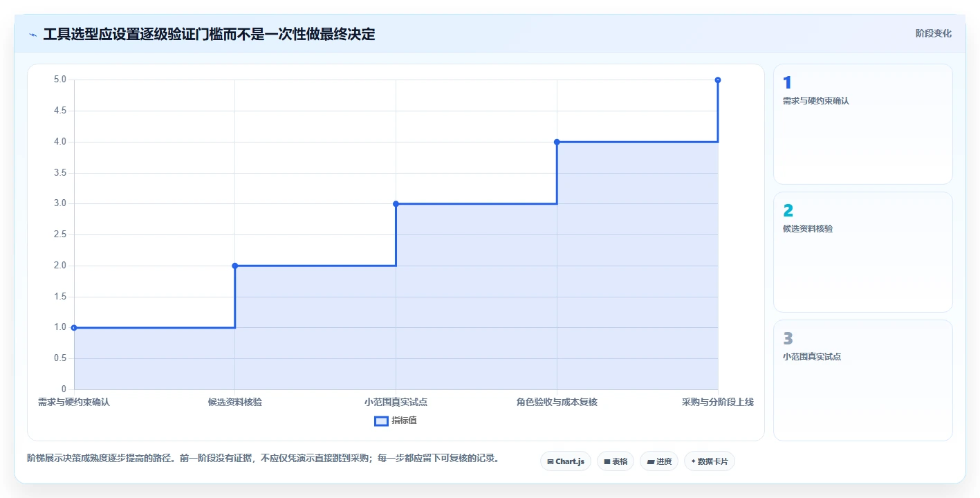Click the description text starting 阶梯展示决策成熟度

(x=263, y=458)
